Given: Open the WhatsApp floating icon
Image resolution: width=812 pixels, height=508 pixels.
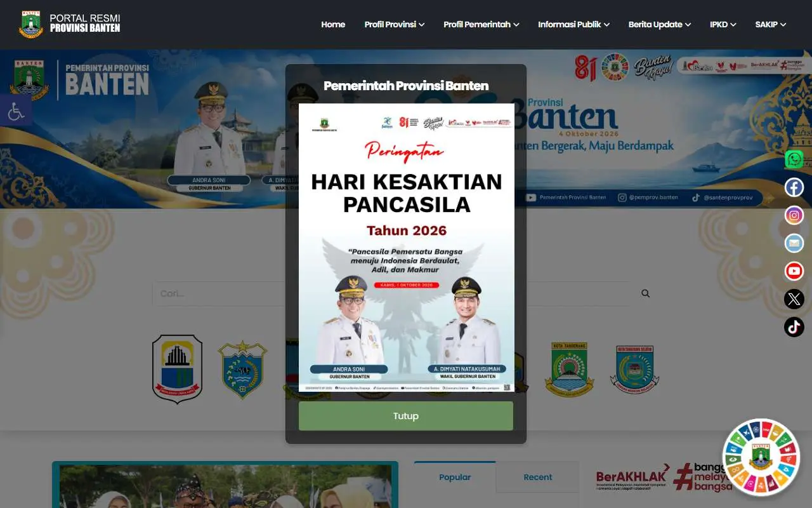Looking at the screenshot, I should tap(794, 159).
